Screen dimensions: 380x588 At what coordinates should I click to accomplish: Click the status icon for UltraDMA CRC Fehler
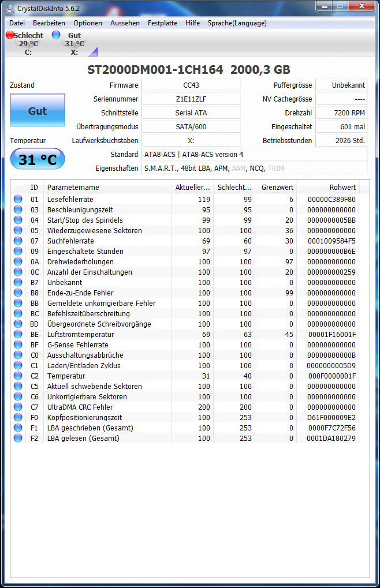(x=18, y=407)
